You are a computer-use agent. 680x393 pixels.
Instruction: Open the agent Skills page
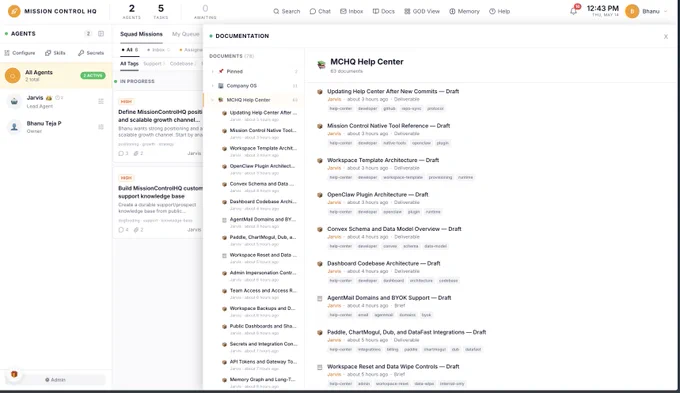pos(55,53)
